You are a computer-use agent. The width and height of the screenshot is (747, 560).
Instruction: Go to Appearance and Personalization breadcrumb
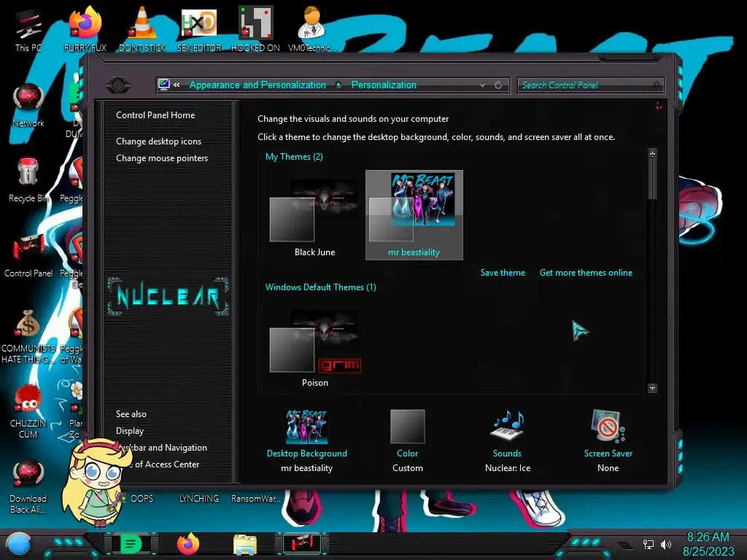click(x=258, y=85)
